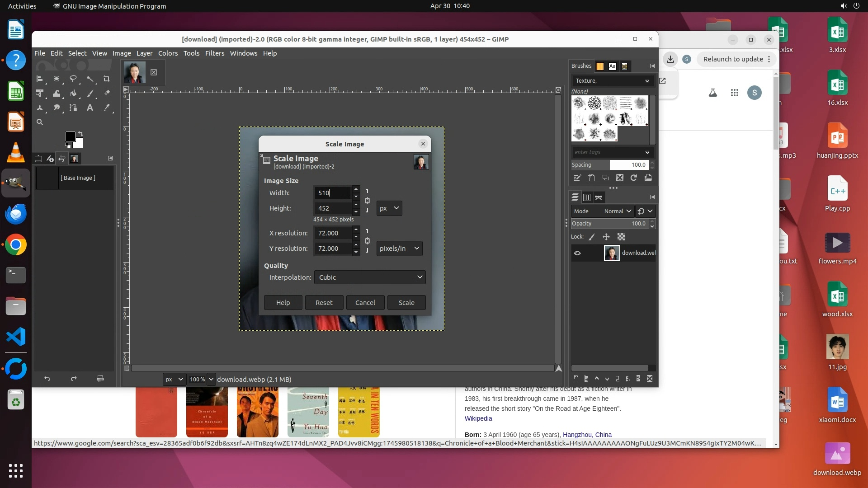The image size is (868, 488).
Task: Select the Bucket Fill tool
Action: (x=73, y=94)
